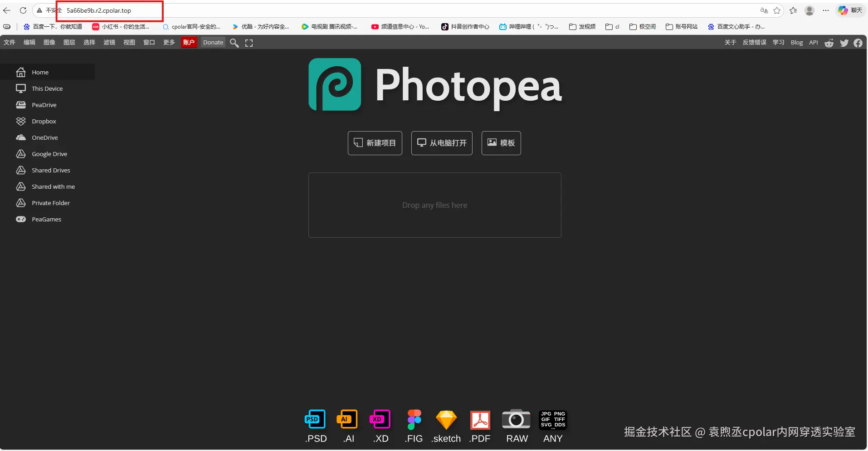Select the .sketch format icon

[446, 419]
